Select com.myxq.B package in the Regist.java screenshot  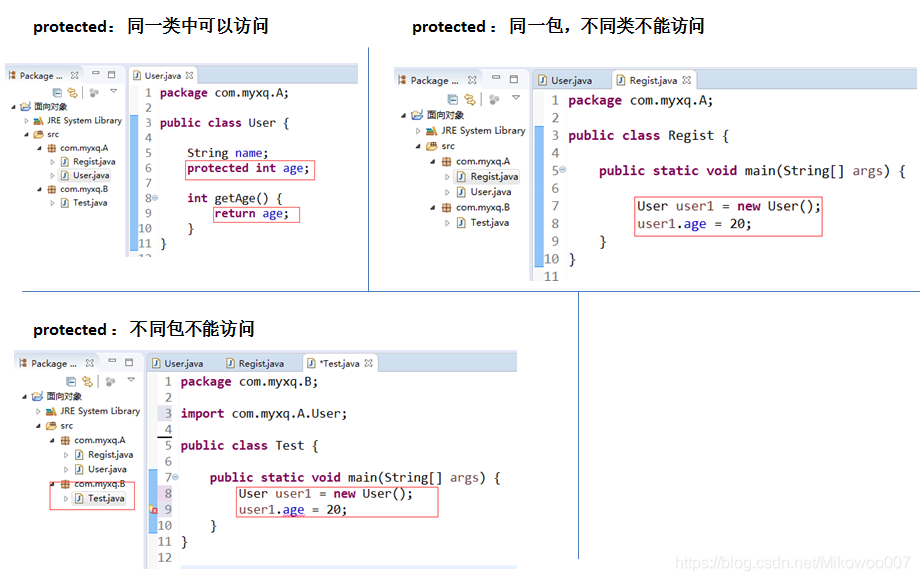tap(476, 207)
